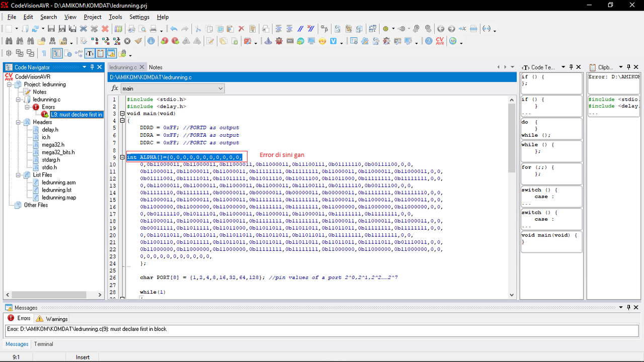This screenshot has width=644, height=362.
Task: Click the red bug Debugger icon
Action: [279, 41]
